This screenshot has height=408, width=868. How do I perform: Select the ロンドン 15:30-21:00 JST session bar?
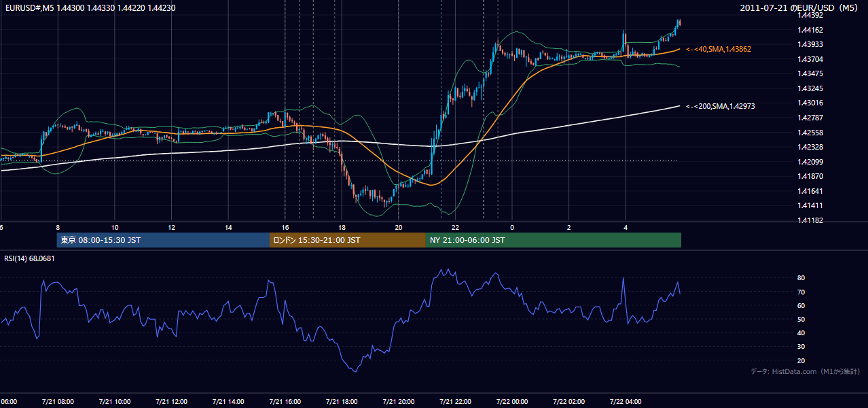click(348, 240)
